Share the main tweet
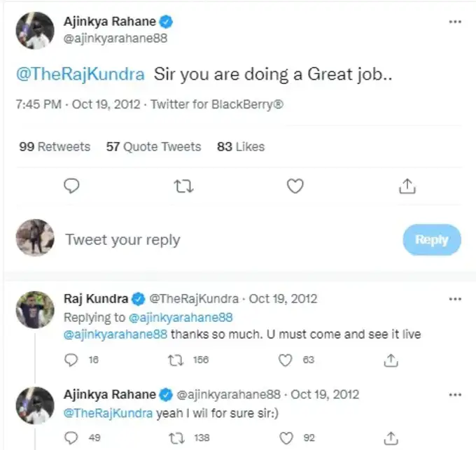Image resolution: width=476 pixels, height=450 pixels. (408, 185)
